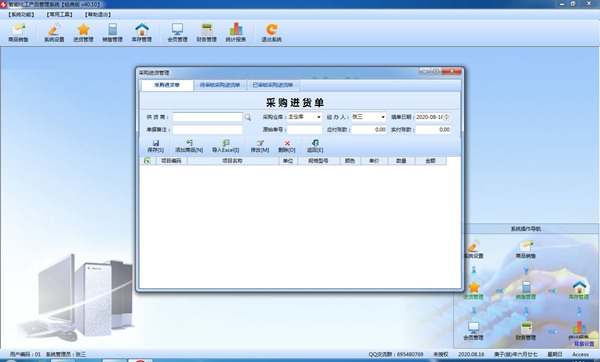Image resolution: width=600 pixels, height=362 pixels.
Task: Open 系统设置 in the top toolbar
Action: (x=54, y=33)
